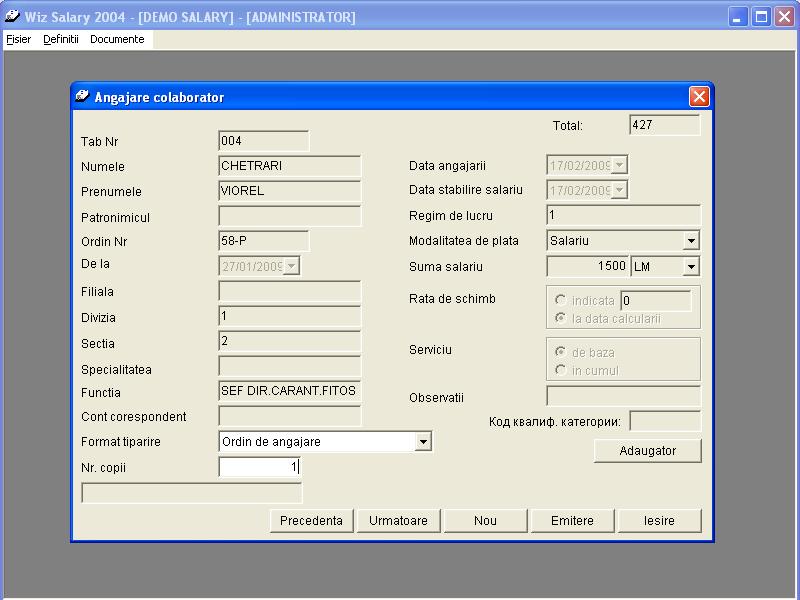
Task: Open the Data angajarii date dropdown
Action: pos(619,166)
